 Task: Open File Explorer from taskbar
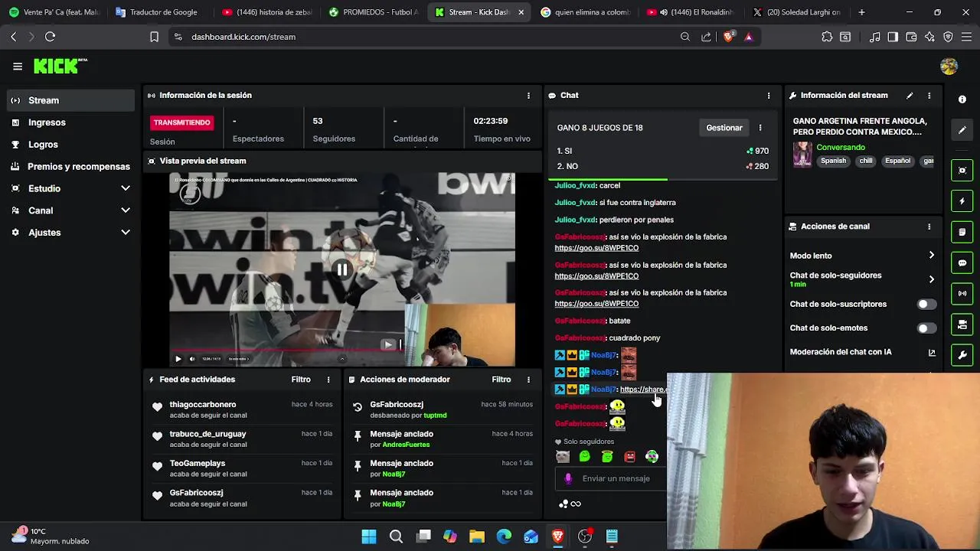[477, 536]
